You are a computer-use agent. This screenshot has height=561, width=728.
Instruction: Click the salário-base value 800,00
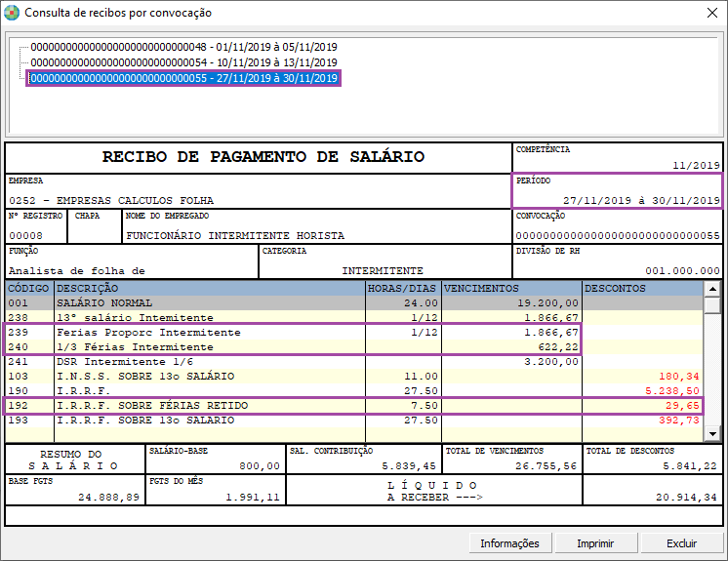(260, 466)
